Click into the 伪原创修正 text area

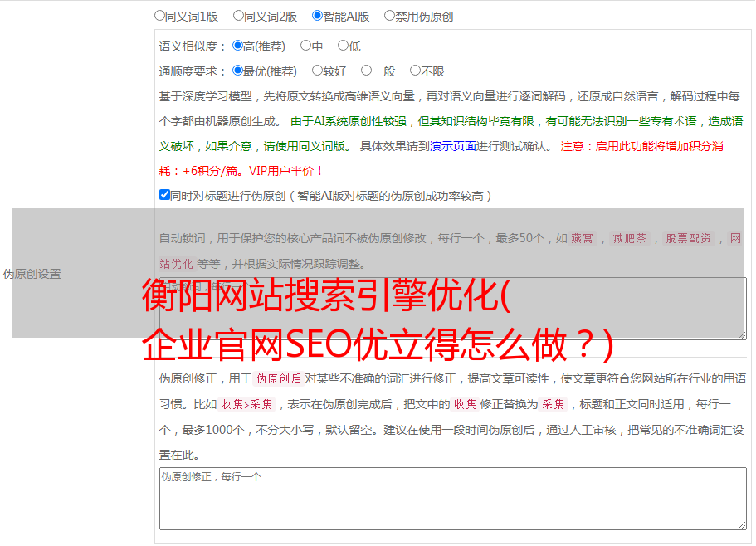pos(453,499)
